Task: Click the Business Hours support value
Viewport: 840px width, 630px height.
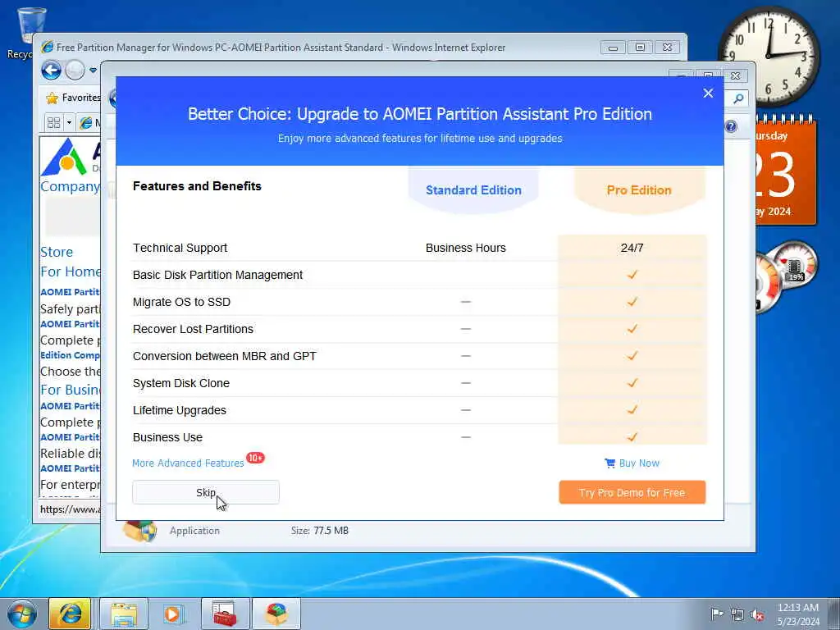Action: point(466,248)
